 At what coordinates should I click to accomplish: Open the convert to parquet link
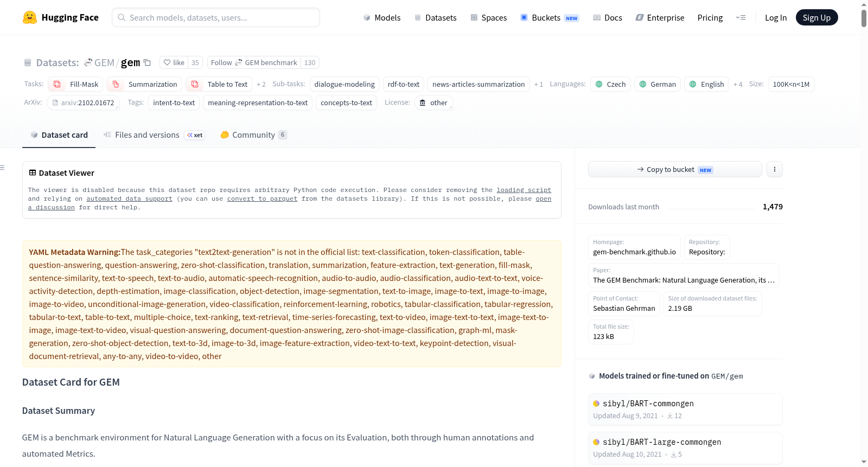click(262, 199)
